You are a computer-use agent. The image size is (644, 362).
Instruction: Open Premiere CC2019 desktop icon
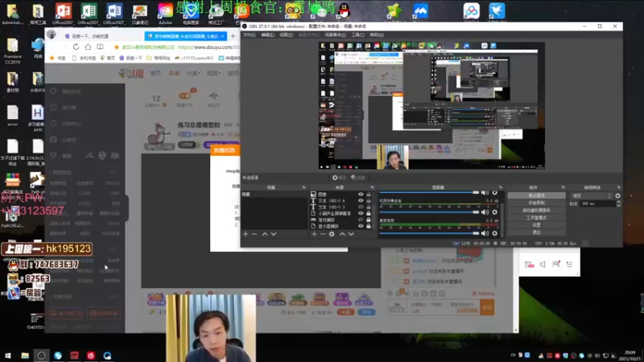pos(12,51)
